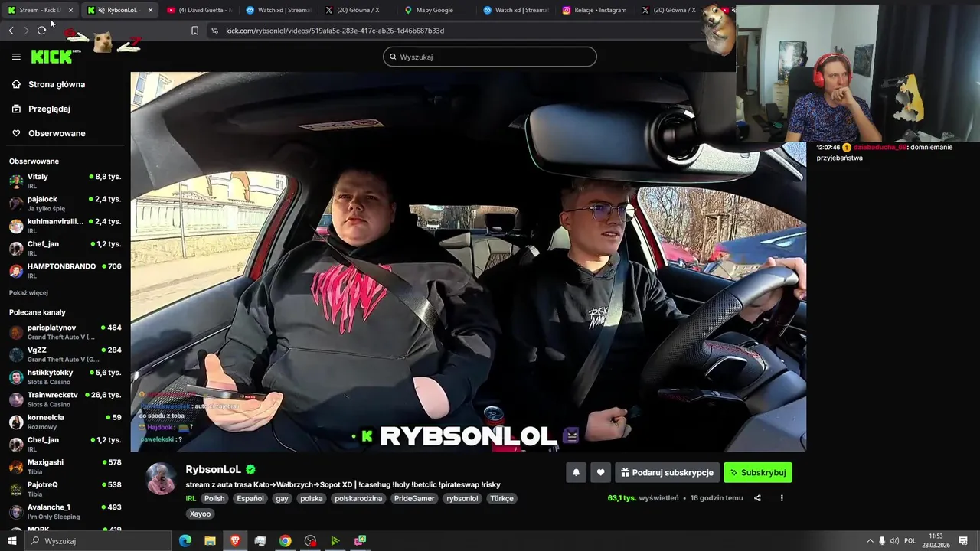Click the IRL category link

[191, 498]
